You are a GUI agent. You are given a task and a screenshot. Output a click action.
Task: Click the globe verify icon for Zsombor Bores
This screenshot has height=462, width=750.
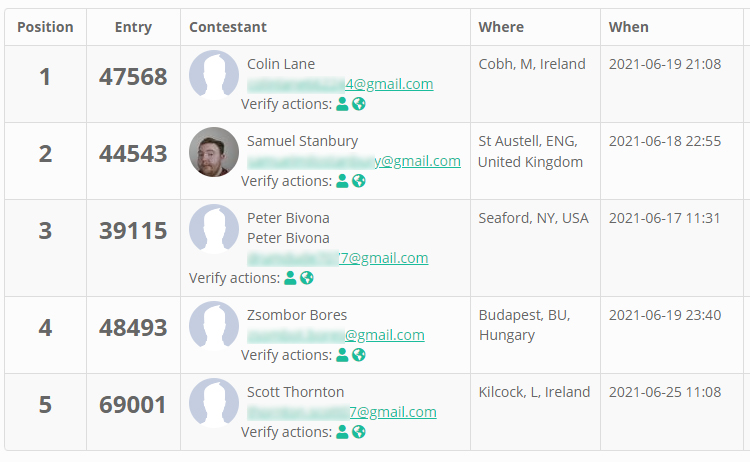tap(359, 355)
